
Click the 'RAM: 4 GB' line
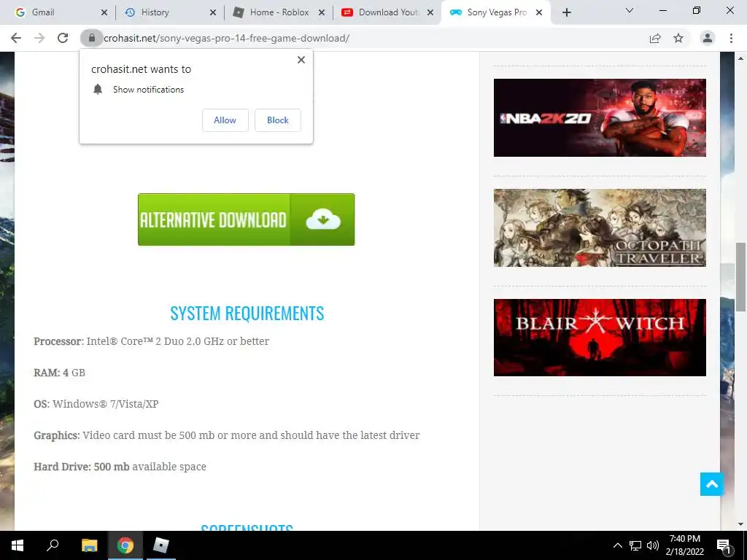60,373
